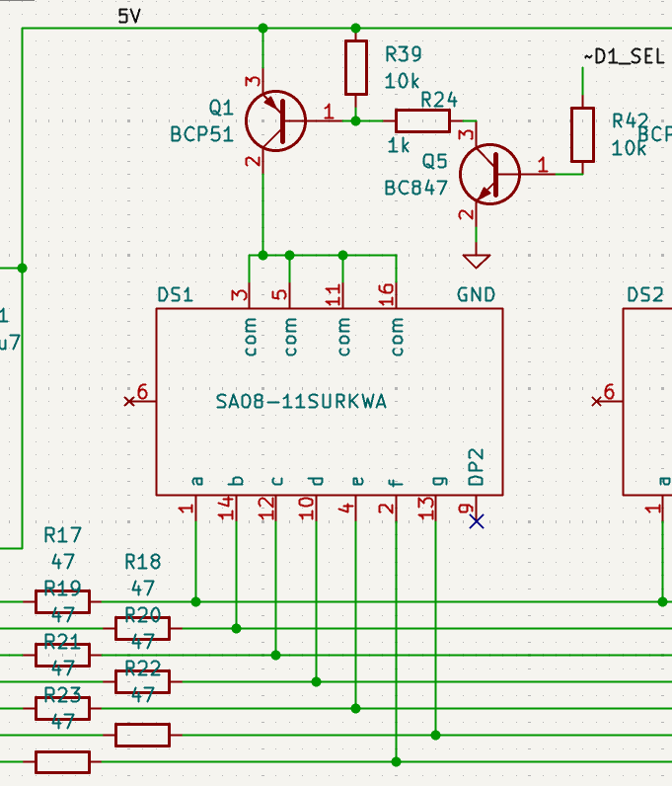Viewport: 672px width, 786px height.
Task: Click the SA08-11SURKWA part name text
Action: [x=301, y=402]
